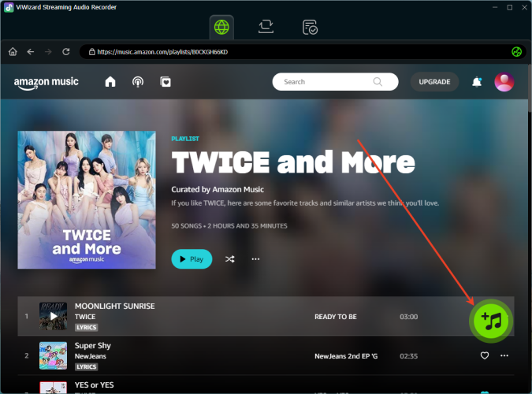The image size is (532, 394).
Task: Open the NewJeans artist link
Action: (x=91, y=356)
